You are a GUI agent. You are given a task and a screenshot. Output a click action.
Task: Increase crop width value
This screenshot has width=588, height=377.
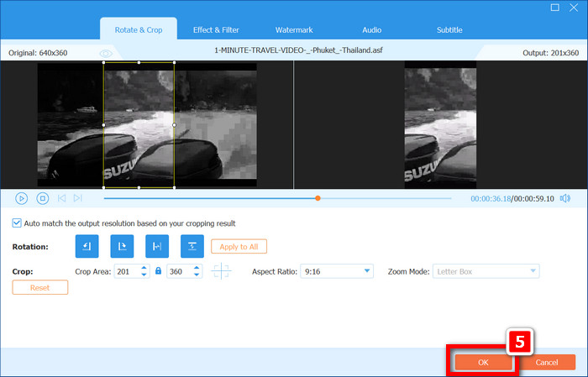click(x=144, y=268)
